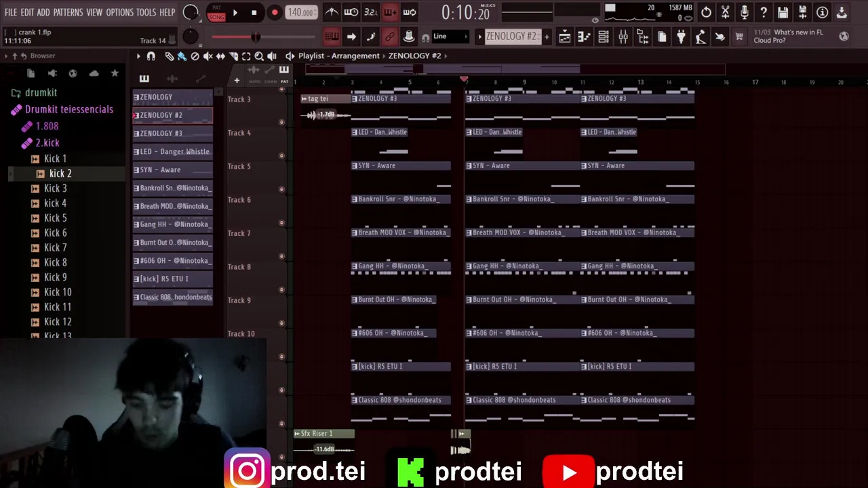Viewport: 868px width, 488px height.
Task: Start playback with the play button
Action: pos(235,12)
